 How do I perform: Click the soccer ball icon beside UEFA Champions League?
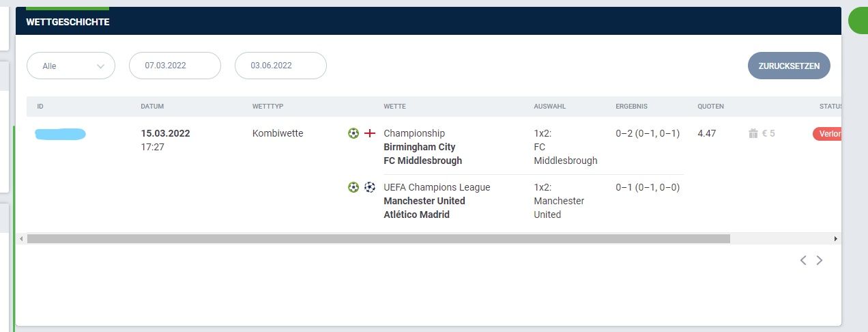353,187
